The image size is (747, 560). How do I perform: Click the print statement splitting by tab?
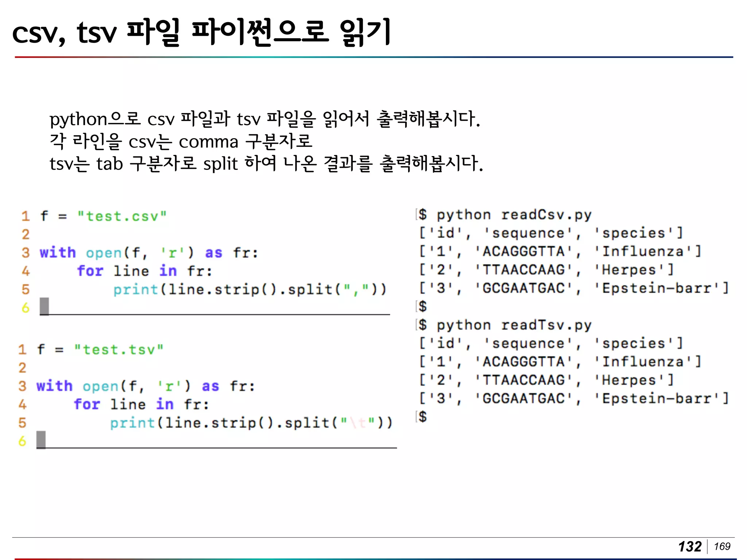251,423
